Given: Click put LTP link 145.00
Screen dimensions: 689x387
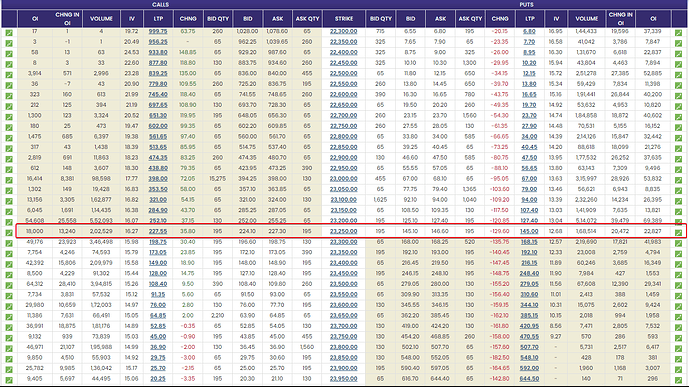Looking at the screenshot, I should pos(529,231).
